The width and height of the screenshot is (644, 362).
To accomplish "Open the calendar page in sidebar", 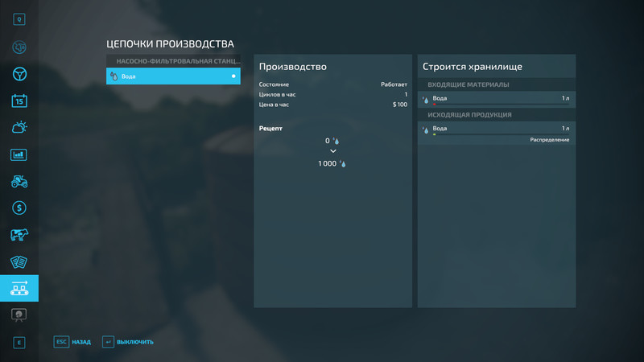I will 19,101.
